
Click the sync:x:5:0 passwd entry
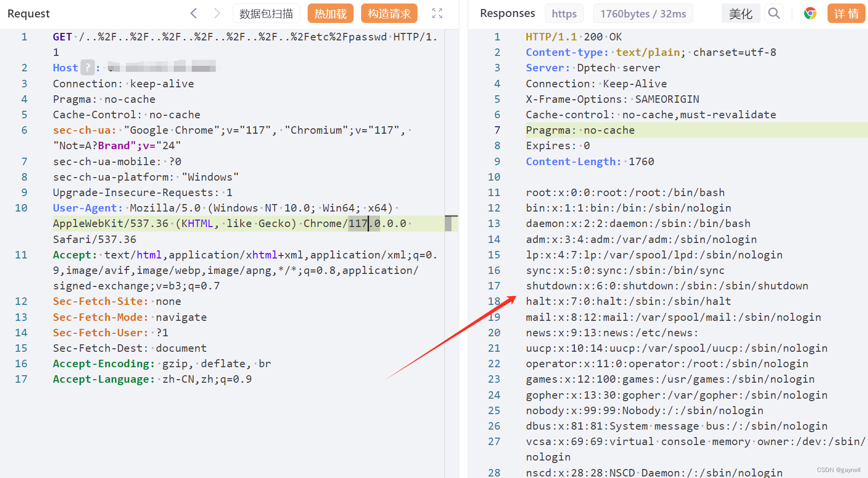click(x=625, y=270)
